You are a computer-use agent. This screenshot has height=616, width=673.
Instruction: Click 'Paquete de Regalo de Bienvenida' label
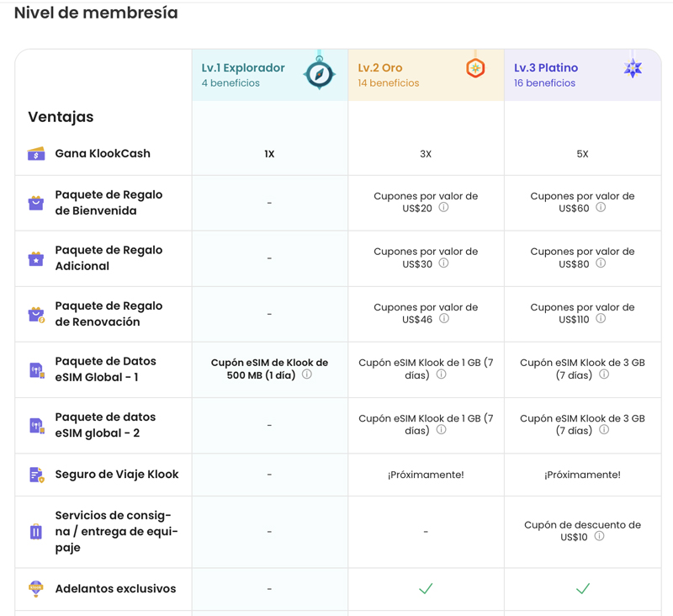109,203
